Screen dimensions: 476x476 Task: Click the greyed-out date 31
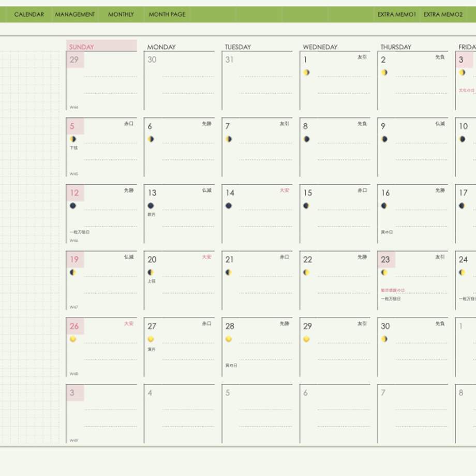pyautogui.click(x=230, y=59)
